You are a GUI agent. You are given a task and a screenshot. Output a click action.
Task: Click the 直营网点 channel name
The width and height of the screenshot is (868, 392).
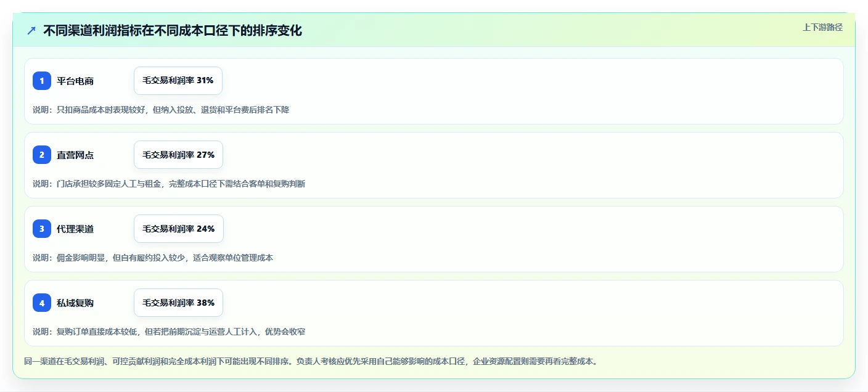(x=75, y=155)
